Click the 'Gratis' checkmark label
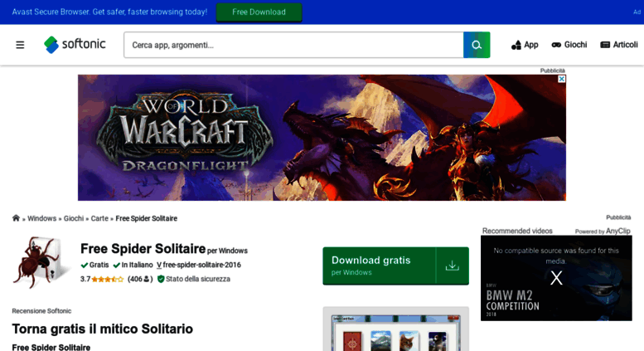This screenshot has height=351, width=644. tap(94, 265)
